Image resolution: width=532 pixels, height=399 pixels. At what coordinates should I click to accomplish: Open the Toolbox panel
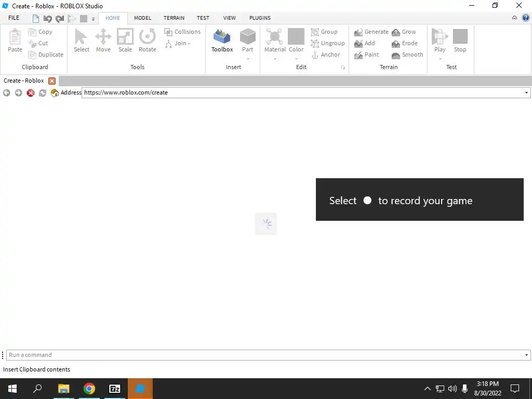(x=222, y=41)
